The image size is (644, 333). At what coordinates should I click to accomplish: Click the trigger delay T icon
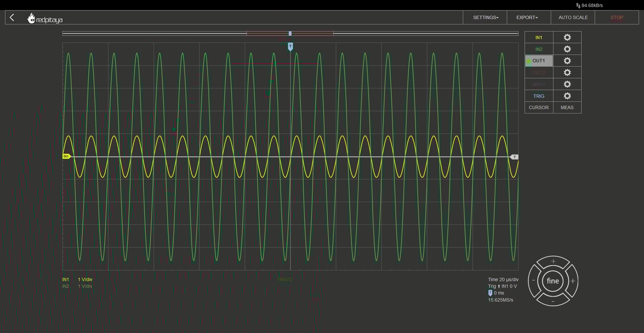click(490, 293)
